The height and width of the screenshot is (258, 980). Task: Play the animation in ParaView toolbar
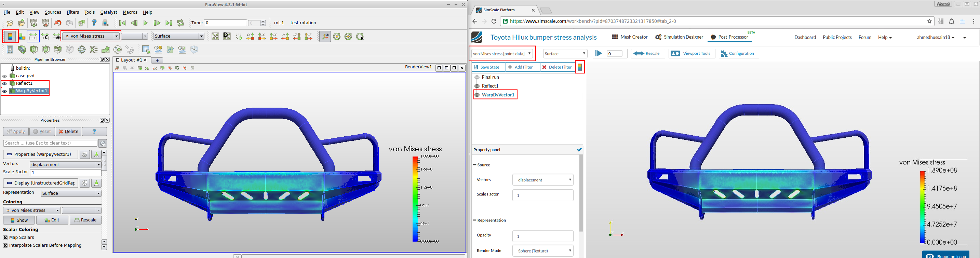point(146,23)
